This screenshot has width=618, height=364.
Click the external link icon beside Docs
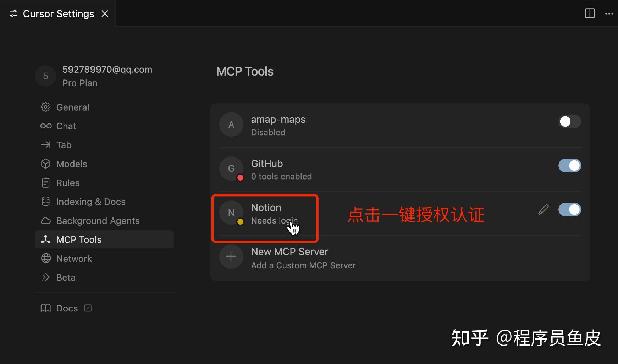88,308
